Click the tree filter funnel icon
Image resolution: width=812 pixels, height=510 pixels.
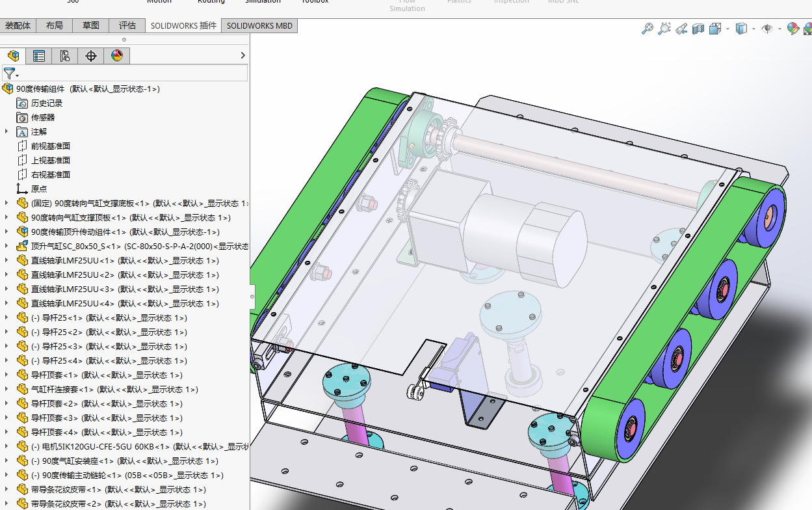(10, 74)
